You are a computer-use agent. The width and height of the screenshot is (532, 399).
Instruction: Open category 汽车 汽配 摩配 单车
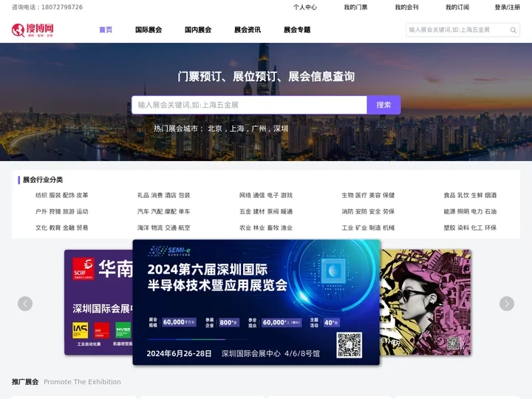[163, 211]
